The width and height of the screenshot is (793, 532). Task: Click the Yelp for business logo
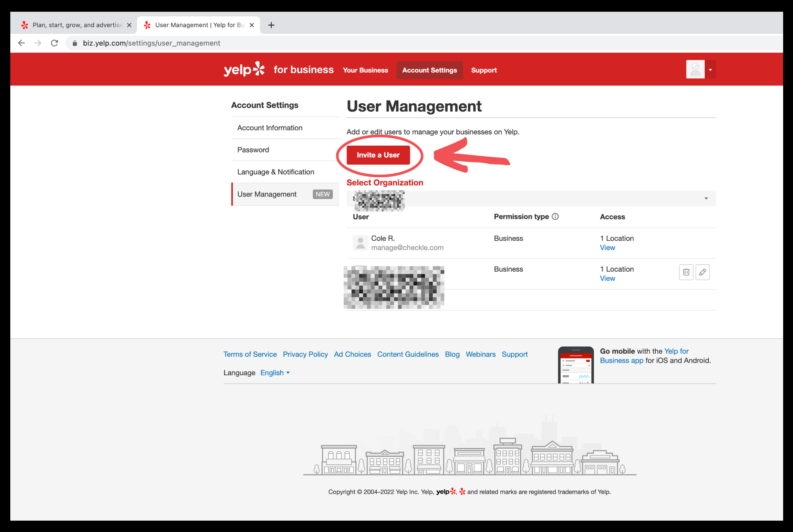pos(279,70)
